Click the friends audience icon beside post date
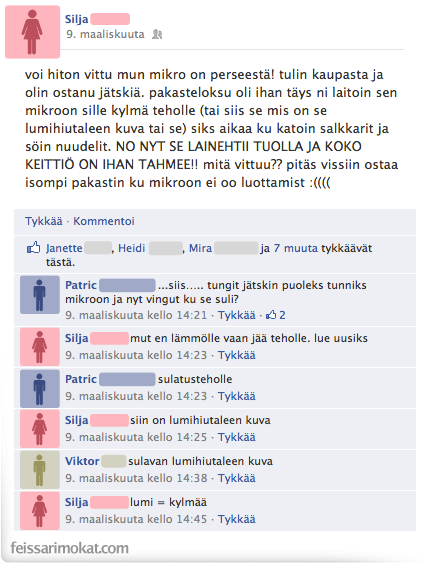422x563 pixels. click(x=157, y=34)
